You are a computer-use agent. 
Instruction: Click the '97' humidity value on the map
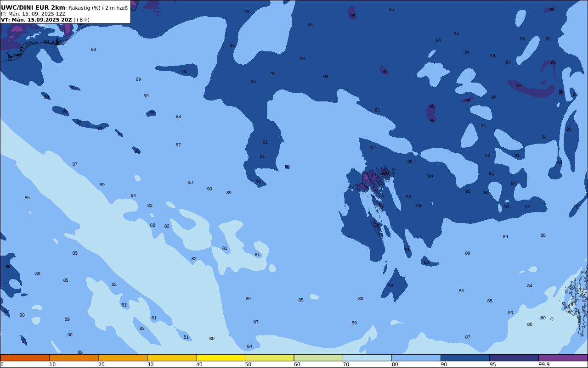pos(381,206)
